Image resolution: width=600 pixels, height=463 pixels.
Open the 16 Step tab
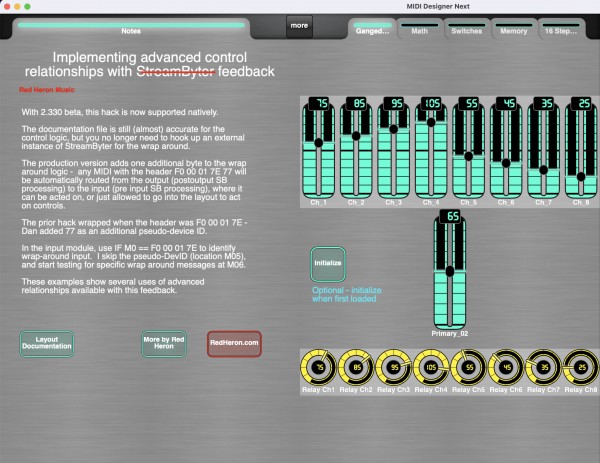(561, 29)
